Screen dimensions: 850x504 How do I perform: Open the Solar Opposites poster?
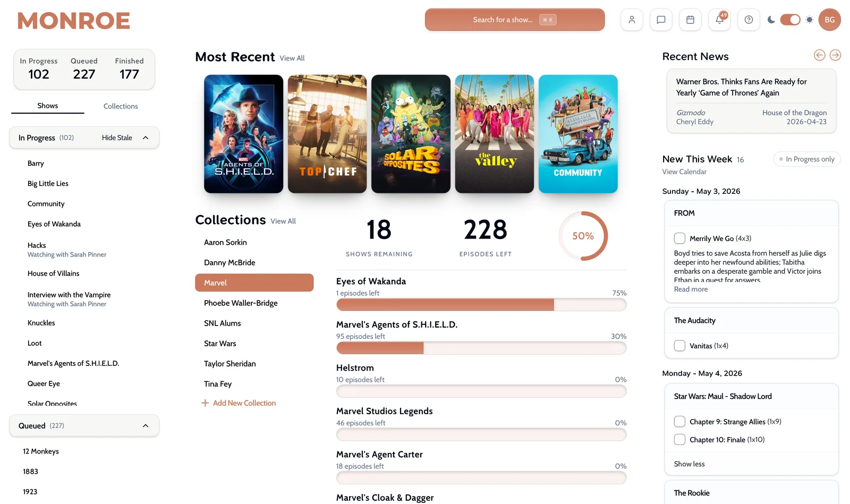point(411,134)
